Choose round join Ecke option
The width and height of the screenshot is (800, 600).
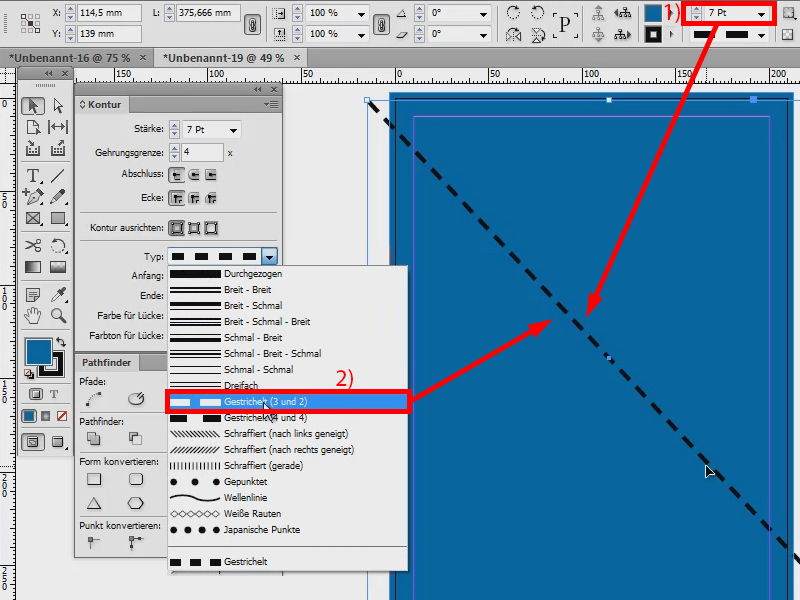pyautogui.click(x=194, y=198)
